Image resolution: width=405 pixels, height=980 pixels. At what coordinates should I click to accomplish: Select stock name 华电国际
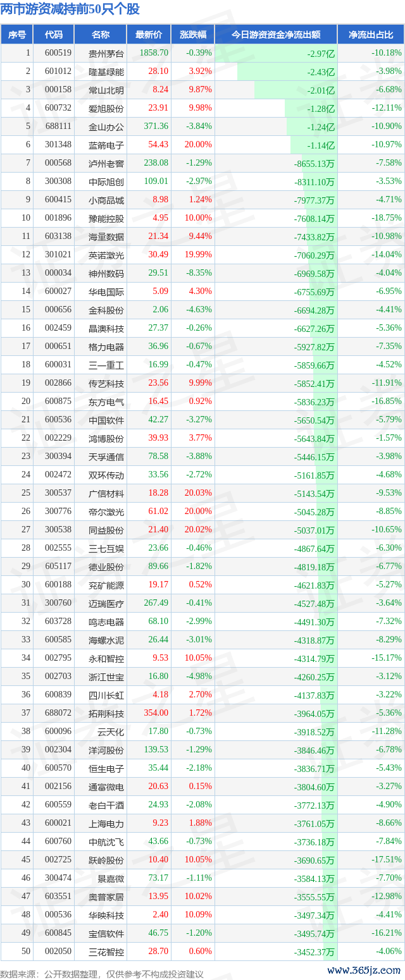(x=106, y=291)
